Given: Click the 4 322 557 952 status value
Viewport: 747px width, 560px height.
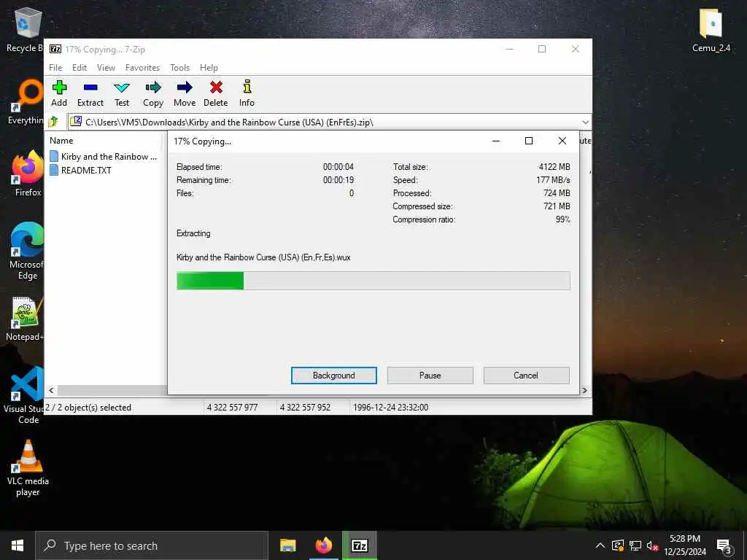Looking at the screenshot, I should click(305, 407).
